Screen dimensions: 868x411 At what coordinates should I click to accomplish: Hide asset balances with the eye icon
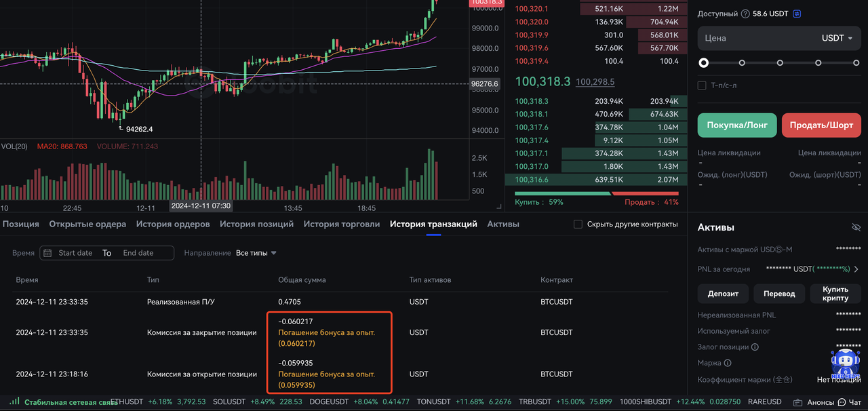point(856,227)
